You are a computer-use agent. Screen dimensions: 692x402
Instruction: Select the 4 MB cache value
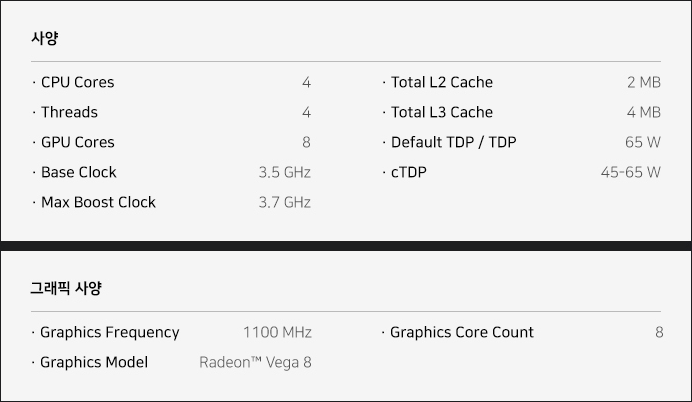(x=643, y=112)
